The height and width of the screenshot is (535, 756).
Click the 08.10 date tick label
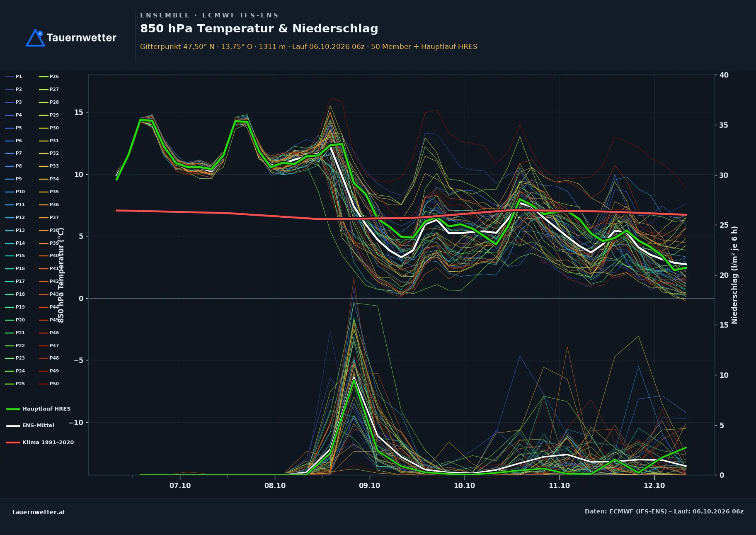[275, 486]
